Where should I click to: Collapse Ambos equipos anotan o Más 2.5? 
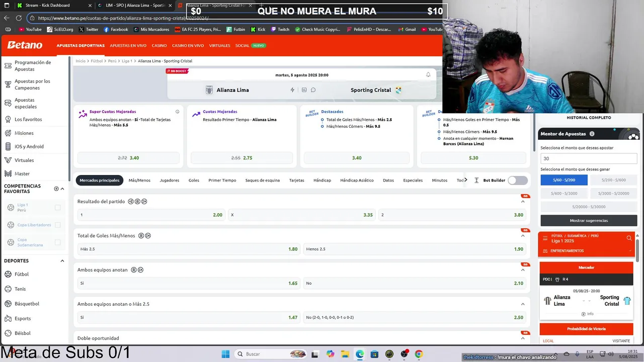[523, 304]
